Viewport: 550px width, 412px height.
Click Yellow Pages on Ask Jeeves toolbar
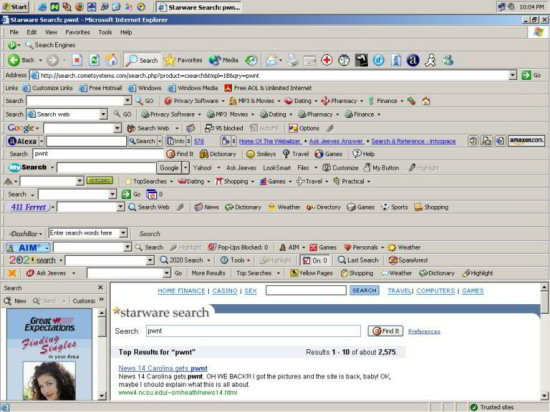tap(311, 273)
